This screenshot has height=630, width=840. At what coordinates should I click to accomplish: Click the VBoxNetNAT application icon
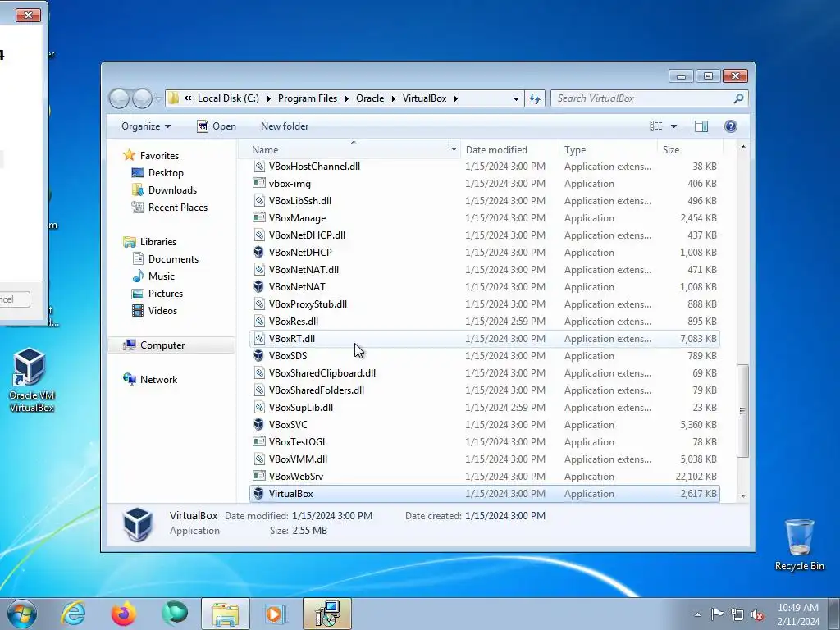click(x=258, y=286)
